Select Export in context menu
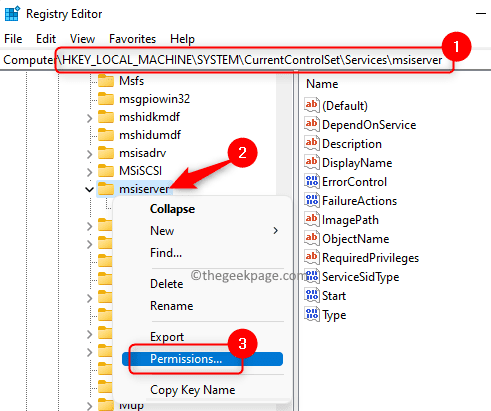 167,337
